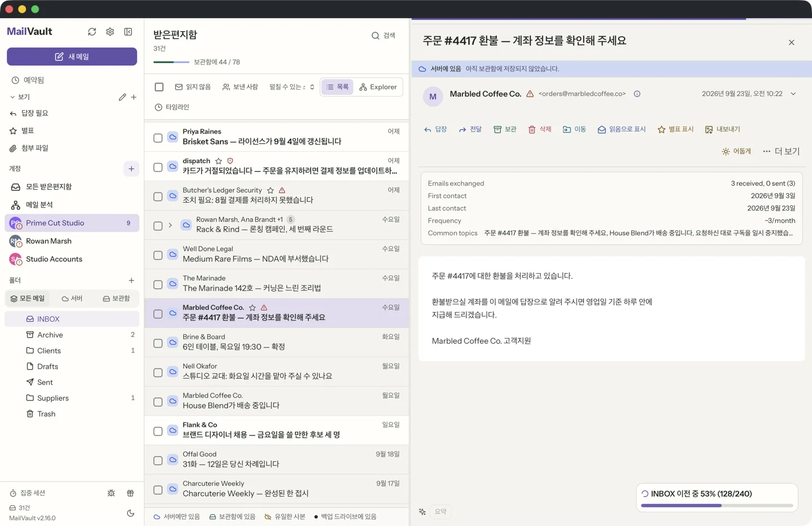Expand the Rowan Marsh, Ana Brandt thread
812x526 pixels.
[170, 225]
